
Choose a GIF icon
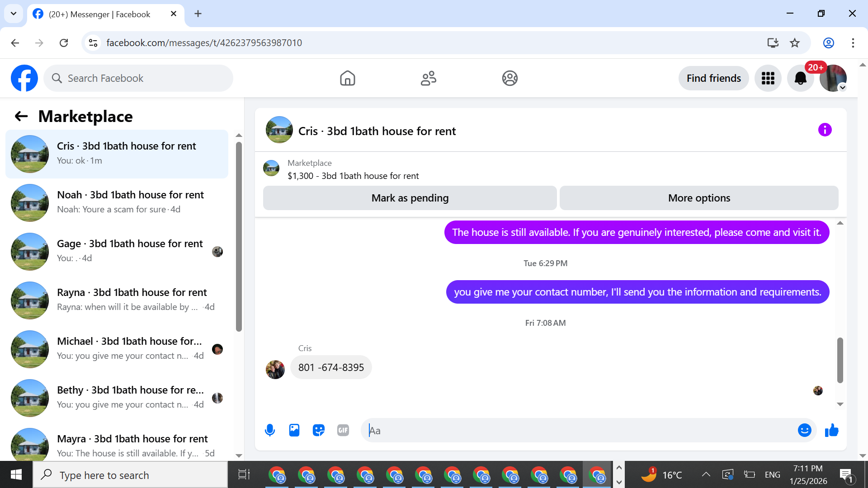click(x=343, y=430)
